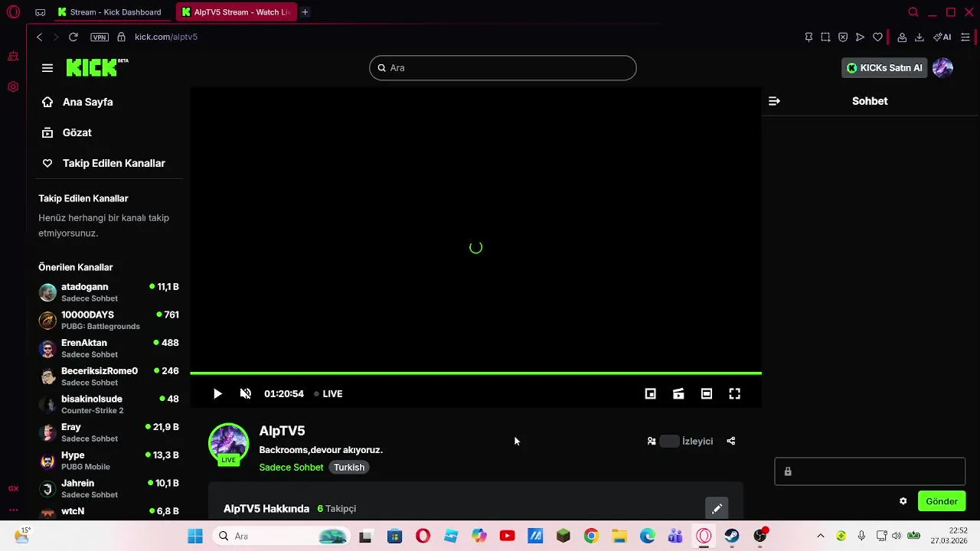Take a snapshot with the capture icon
980x551 pixels.
click(x=825, y=37)
